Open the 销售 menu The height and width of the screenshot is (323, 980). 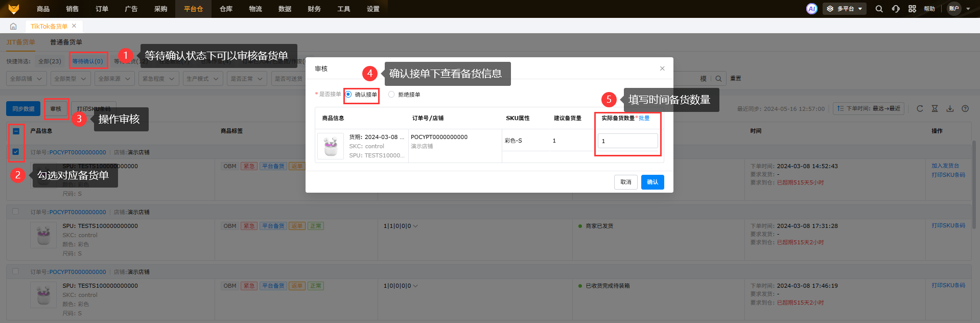pos(73,9)
